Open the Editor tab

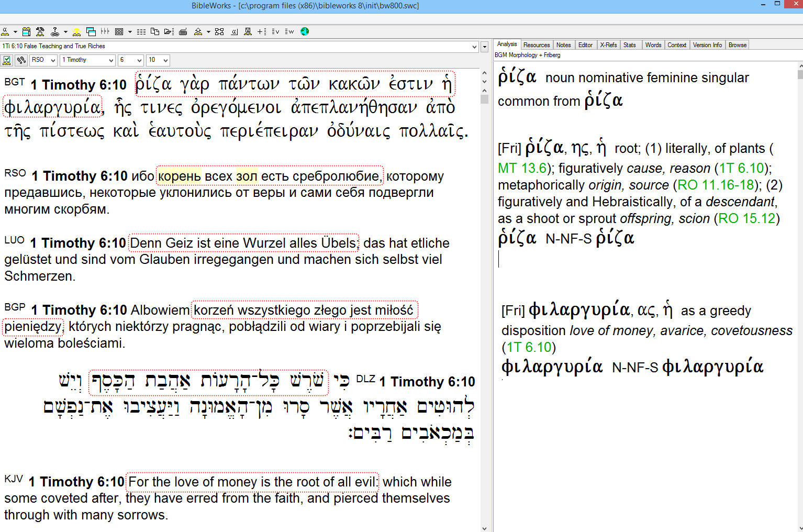[585, 45]
